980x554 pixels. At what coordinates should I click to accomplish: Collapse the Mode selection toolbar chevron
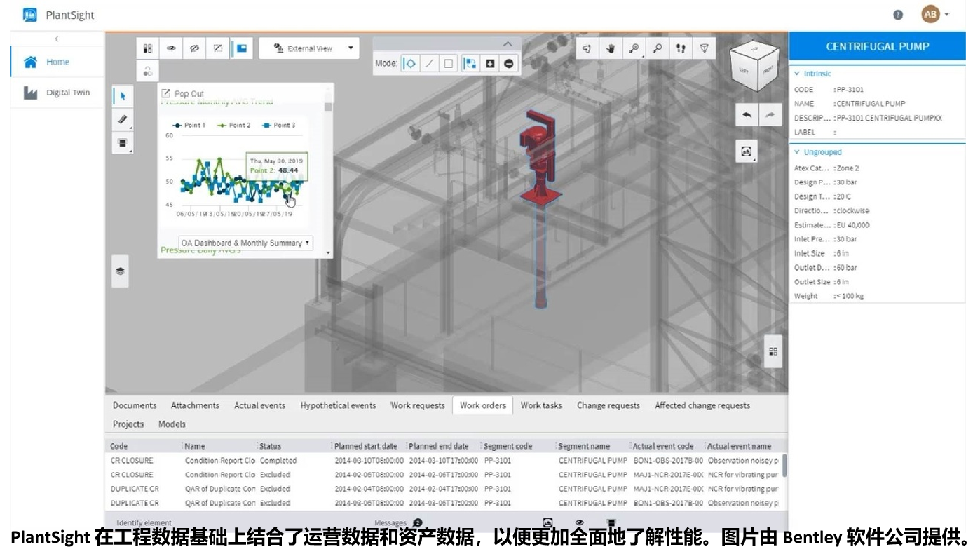(508, 43)
